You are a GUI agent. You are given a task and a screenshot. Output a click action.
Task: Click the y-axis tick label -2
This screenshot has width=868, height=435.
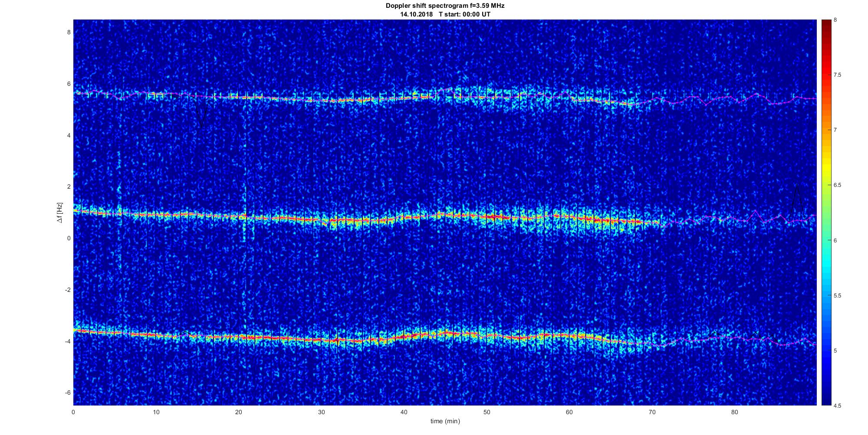[x=67, y=290]
